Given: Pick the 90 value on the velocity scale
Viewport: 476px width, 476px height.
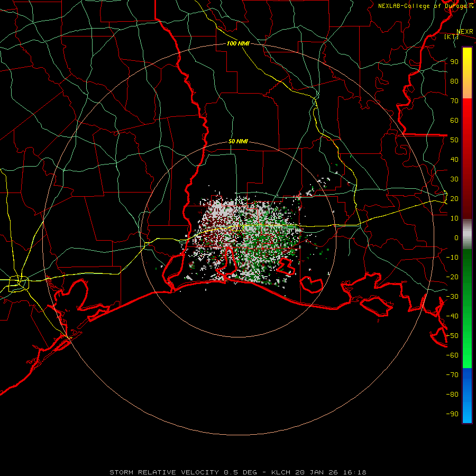Looking at the screenshot, I should click(454, 62).
